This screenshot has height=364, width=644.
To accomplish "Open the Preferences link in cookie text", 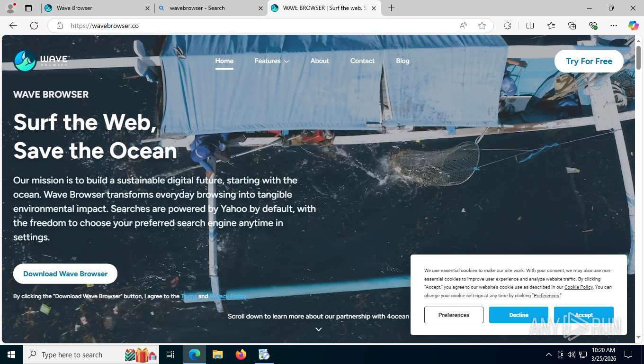I will 546,296.
